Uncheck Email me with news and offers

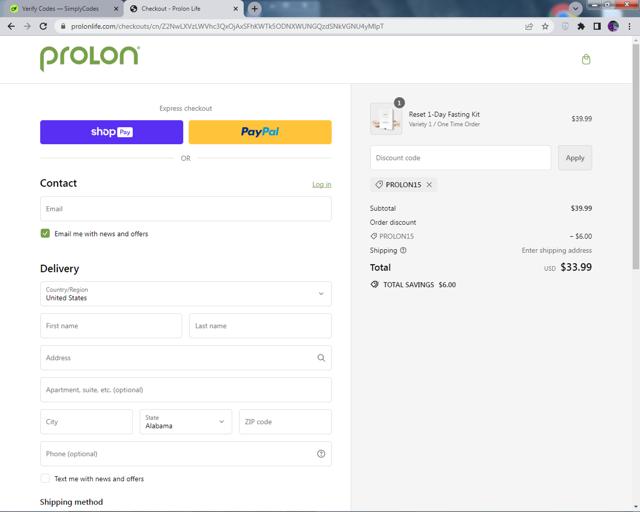pos(45,234)
